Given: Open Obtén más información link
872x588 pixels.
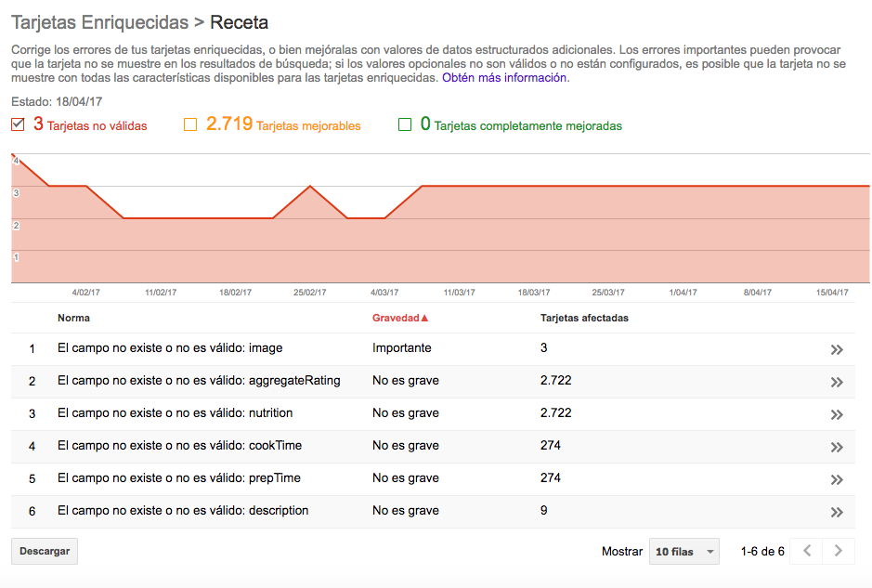Looking at the screenshot, I should pyautogui.click(x=504, y=77).
